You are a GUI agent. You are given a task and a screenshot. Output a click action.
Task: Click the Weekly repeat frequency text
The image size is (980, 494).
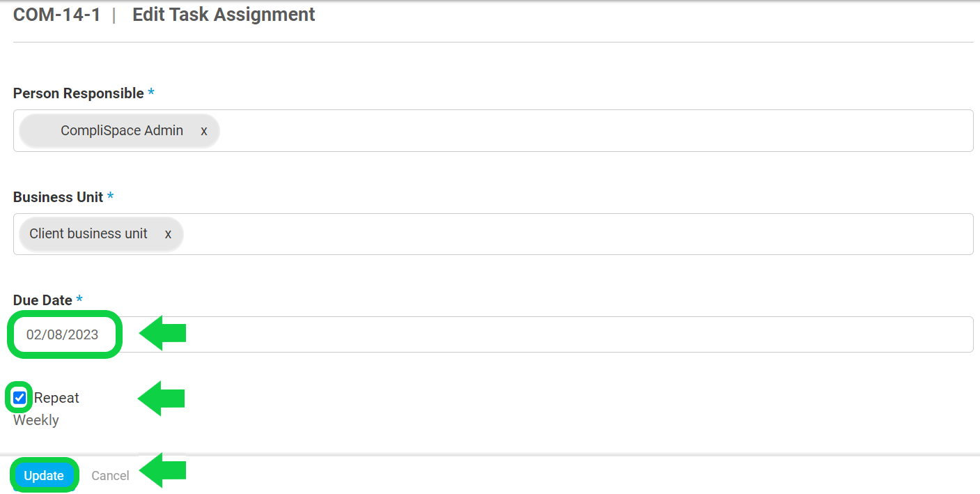click(x=36, y=420)
